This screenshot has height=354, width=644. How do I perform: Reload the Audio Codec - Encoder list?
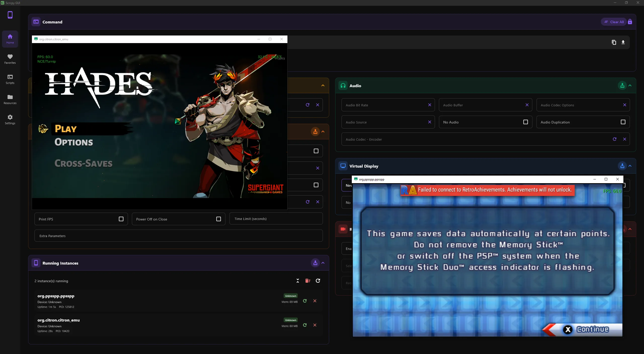[x=615, y=139]
